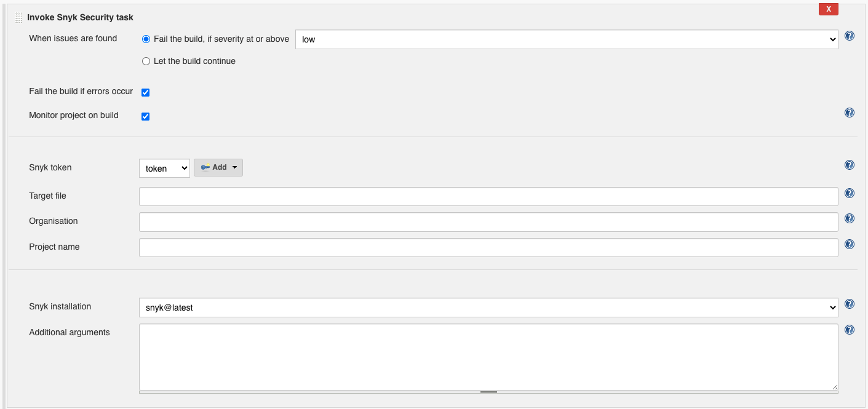Image resolution: width=868 pixels, height=409 pixels.
Task: Grab the drag handle of Invoke Snyk Security task
Action: pyautogui.click(x=18, y=17)
